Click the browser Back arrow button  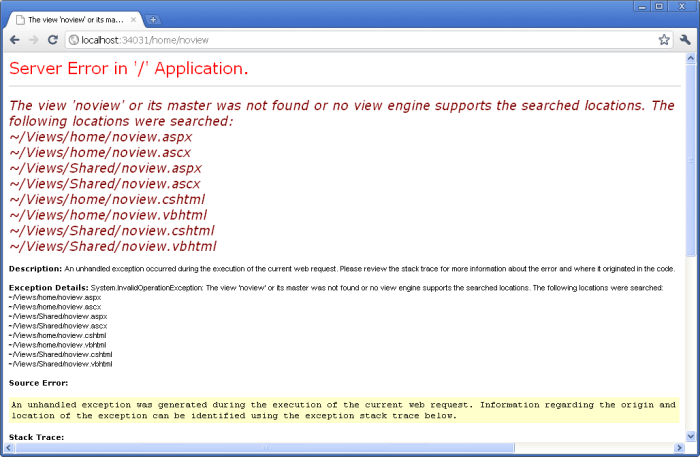pos(15,39)
